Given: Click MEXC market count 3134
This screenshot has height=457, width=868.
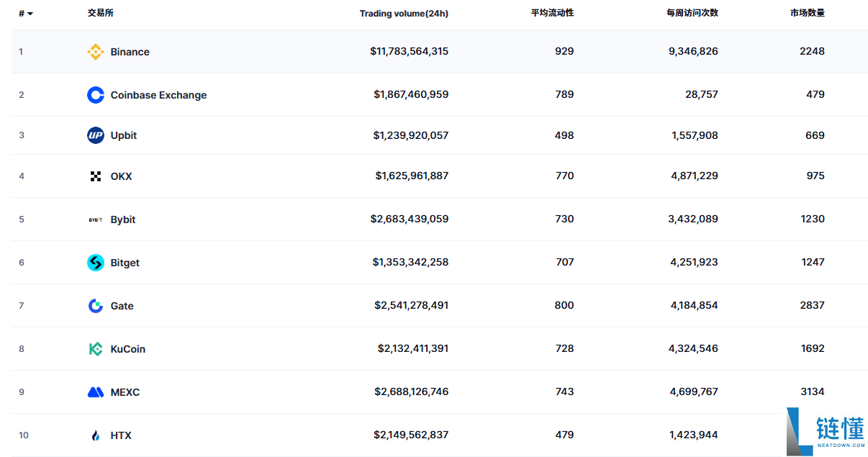Looking at the screenshot, I should pos(812,392).
